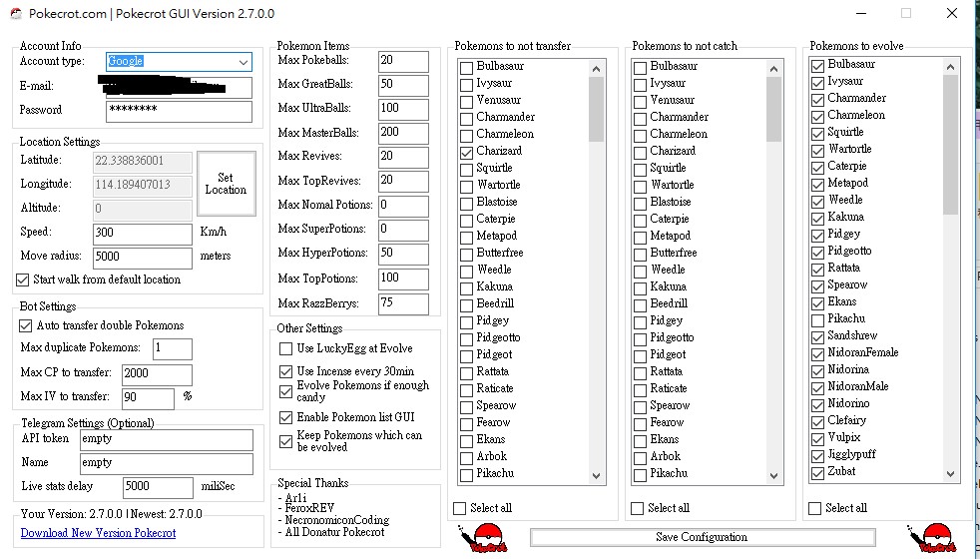Toggle Auto transfer double Pokemons

pos(26,325)
